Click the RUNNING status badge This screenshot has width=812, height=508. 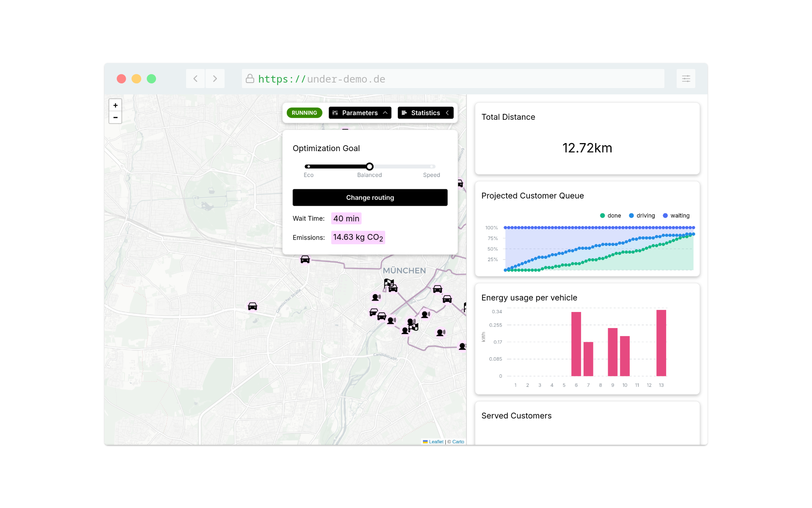tap(304, 113)
